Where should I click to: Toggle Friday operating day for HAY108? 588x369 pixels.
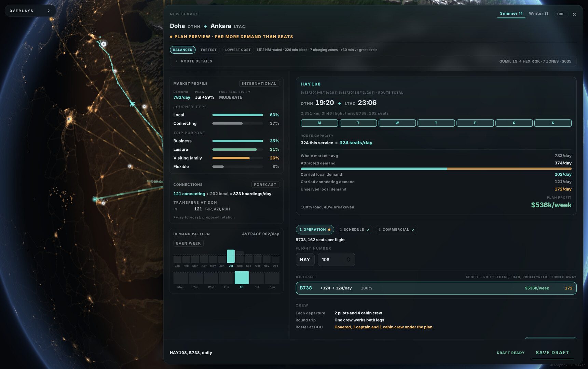click(x=475, y=123)
